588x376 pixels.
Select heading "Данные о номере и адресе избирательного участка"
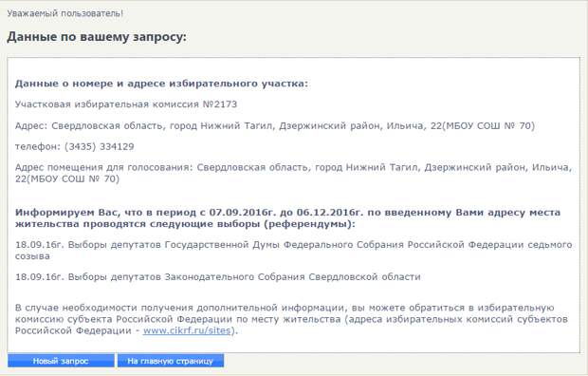click(x=161, y=84)
